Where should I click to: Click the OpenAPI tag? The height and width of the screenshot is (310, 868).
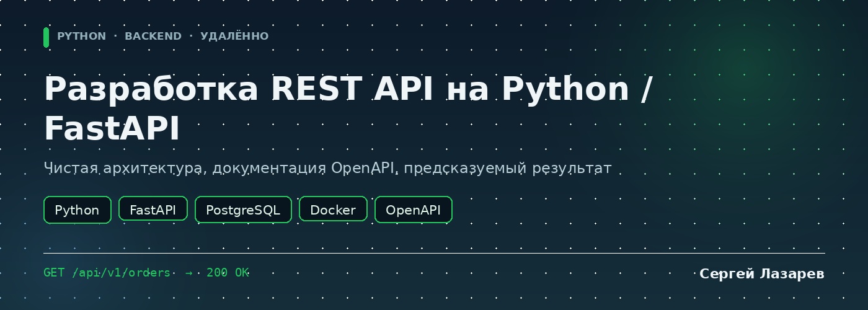click(x=414, y=210)
